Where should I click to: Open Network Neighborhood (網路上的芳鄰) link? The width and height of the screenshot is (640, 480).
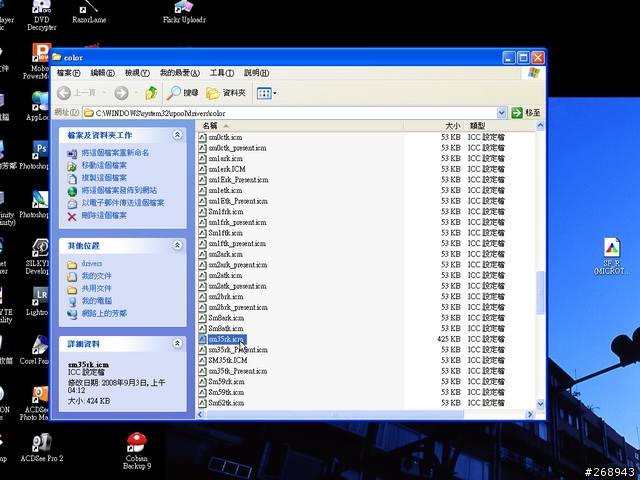click(x=104, y=313)
